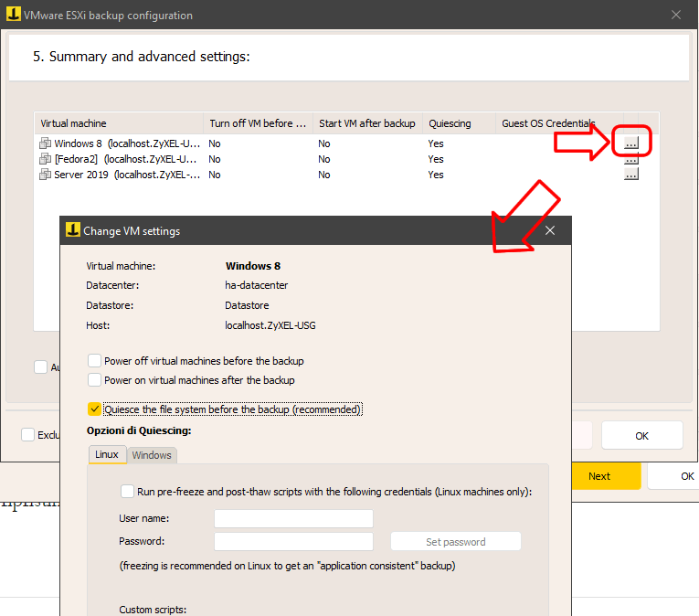Click the Set password button
The height and width of the screenshot is (616, 699).
click(456, 541)
